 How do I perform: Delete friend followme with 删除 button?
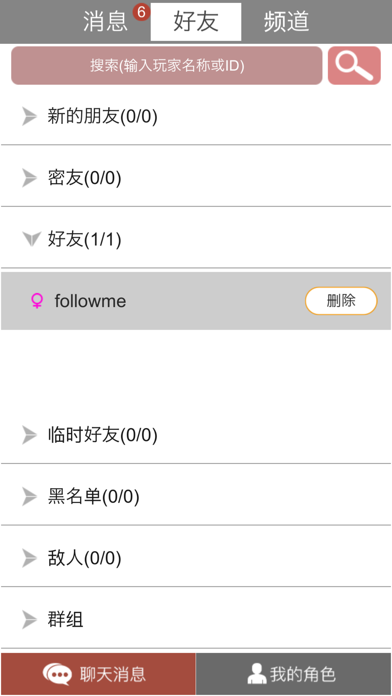click(341, 301)
